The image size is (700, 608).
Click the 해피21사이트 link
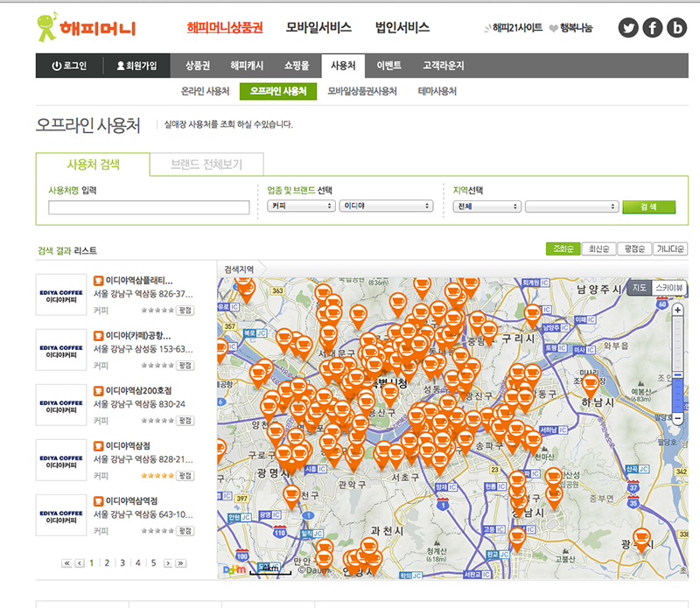514,28
